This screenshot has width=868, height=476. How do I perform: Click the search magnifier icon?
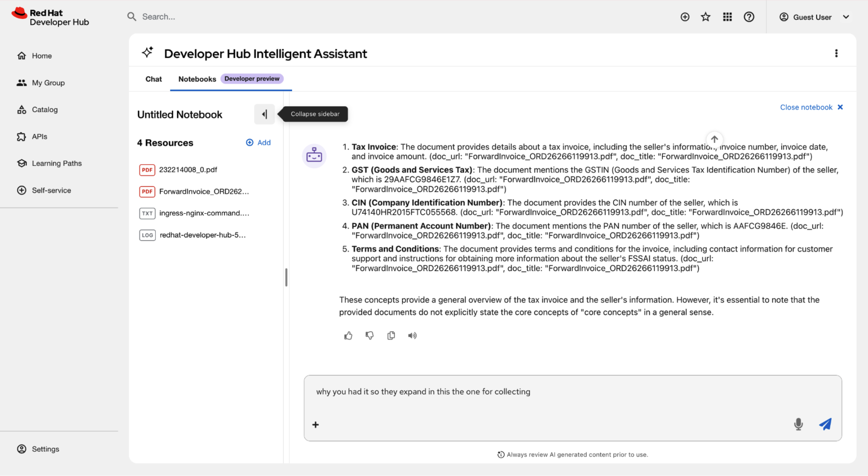click(131, 17)
